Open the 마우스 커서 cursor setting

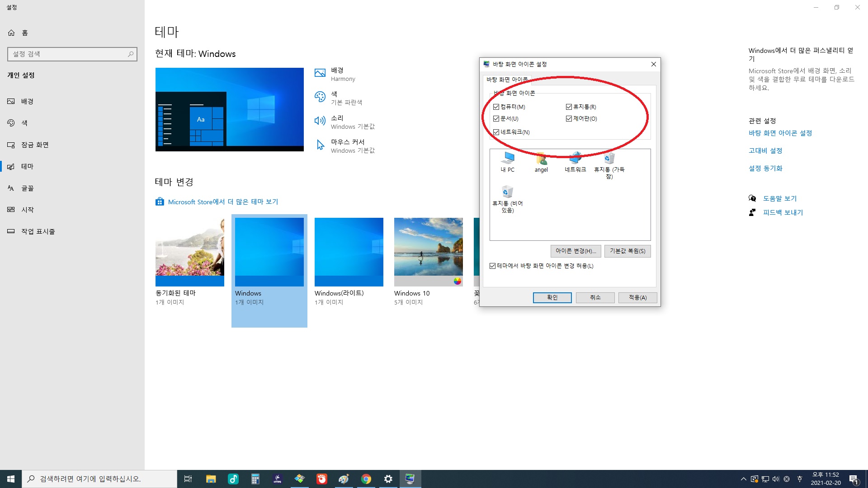pyautogui.click(x=320, y=145)
